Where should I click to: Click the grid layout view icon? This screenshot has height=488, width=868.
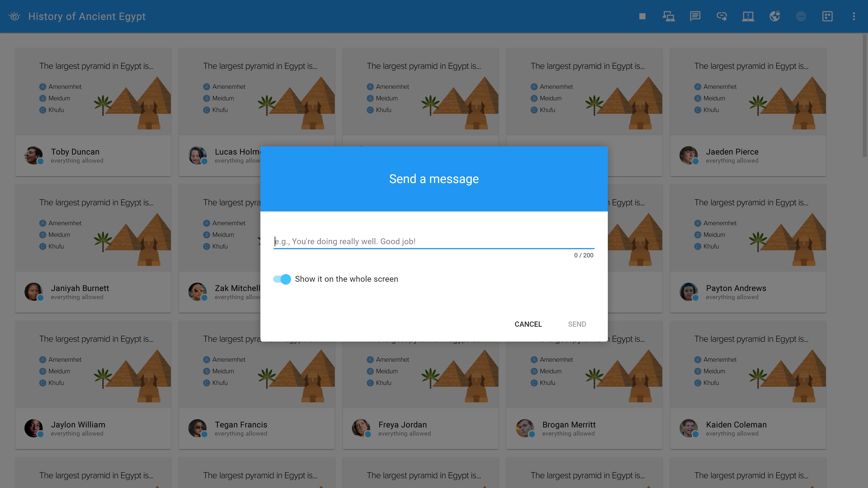[x=827, y=16]
